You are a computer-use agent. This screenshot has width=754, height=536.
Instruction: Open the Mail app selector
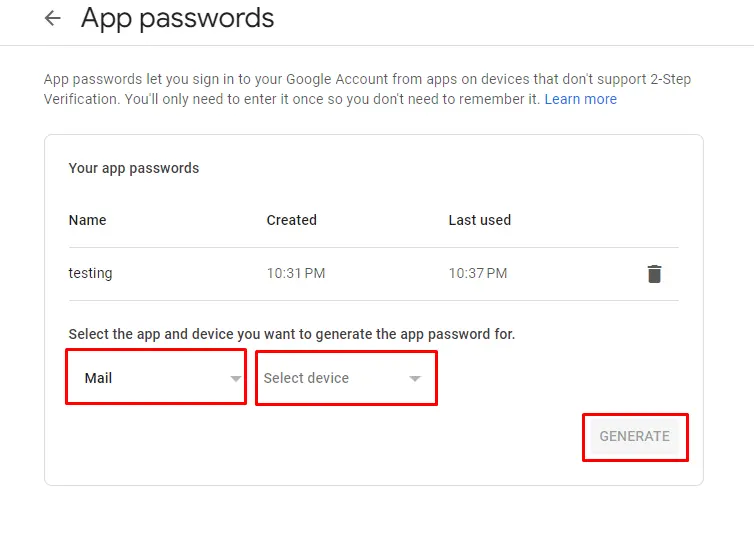(x=156, y=377)
